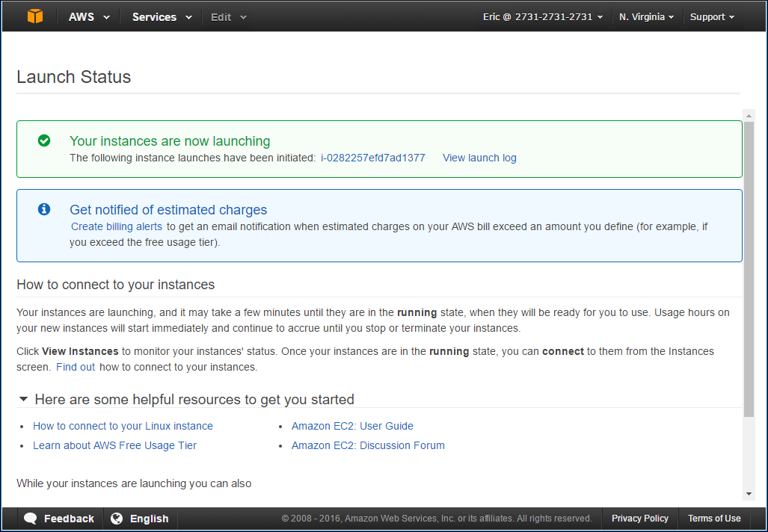Screen dimensions: 768x532
Task: Open instance i-0282257efd7ad1377 link
Action: coord(372,158)
